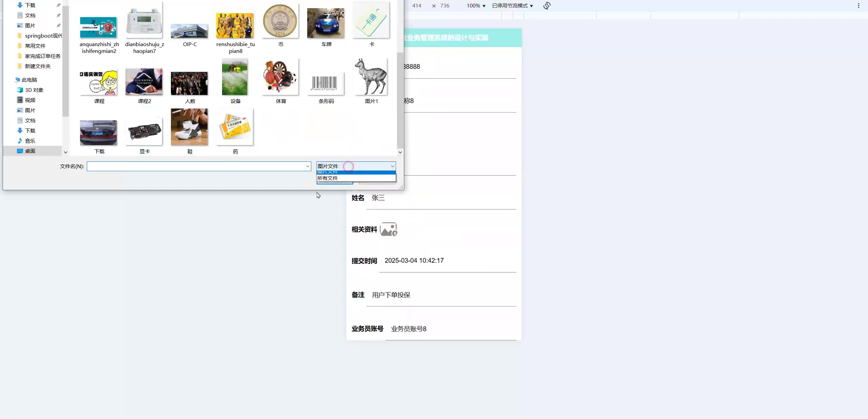Expand the 文件名 filename history dropdown

click(x=308, y=166)
